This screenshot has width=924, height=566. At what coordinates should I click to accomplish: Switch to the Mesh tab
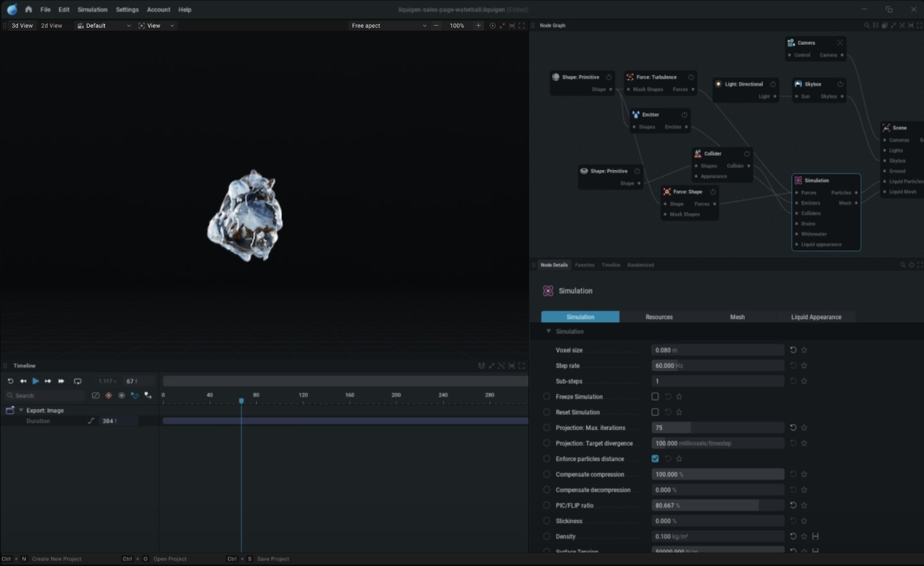click(x=737, y=317)
